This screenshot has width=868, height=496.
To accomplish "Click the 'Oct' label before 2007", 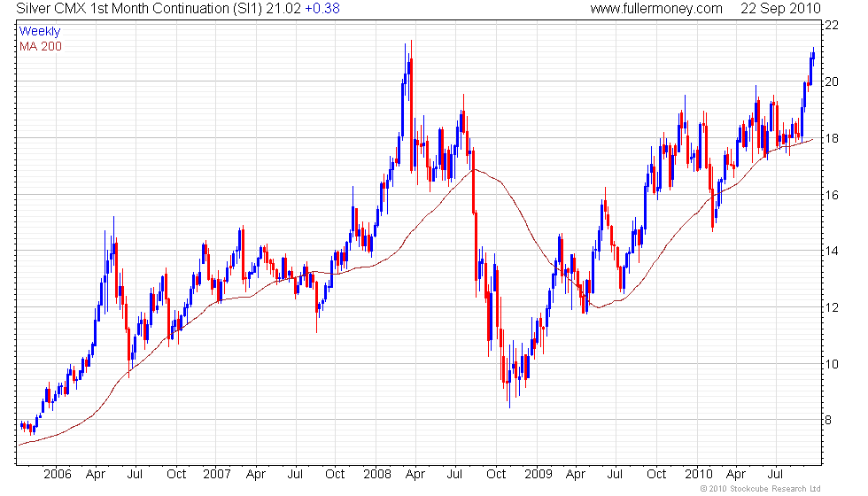I will [x=176, y=475].
